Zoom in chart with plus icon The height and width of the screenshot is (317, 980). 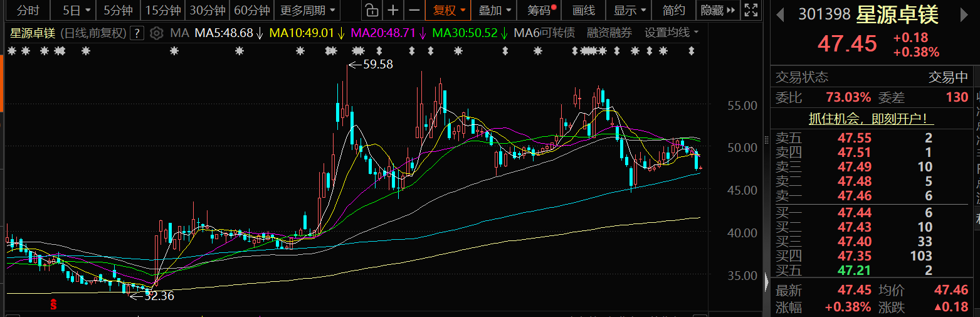[x=393, y=11]
